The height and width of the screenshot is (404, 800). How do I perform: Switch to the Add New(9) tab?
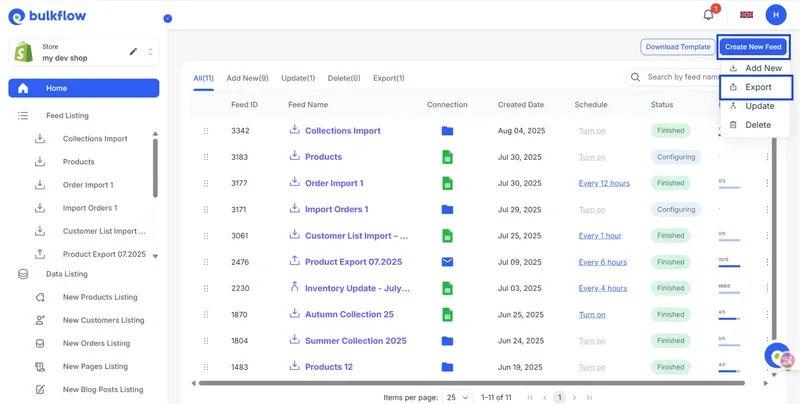[247, 78]
